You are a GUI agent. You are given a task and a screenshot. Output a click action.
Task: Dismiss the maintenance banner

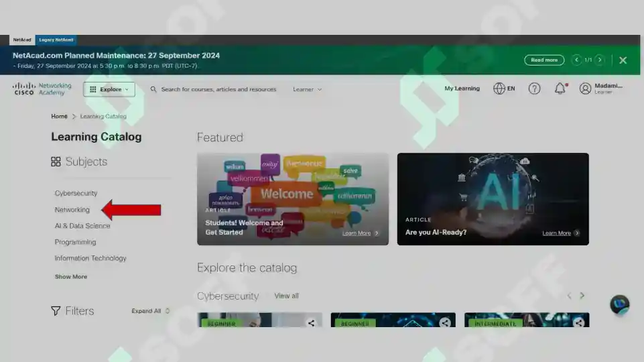tap(623, 60)
